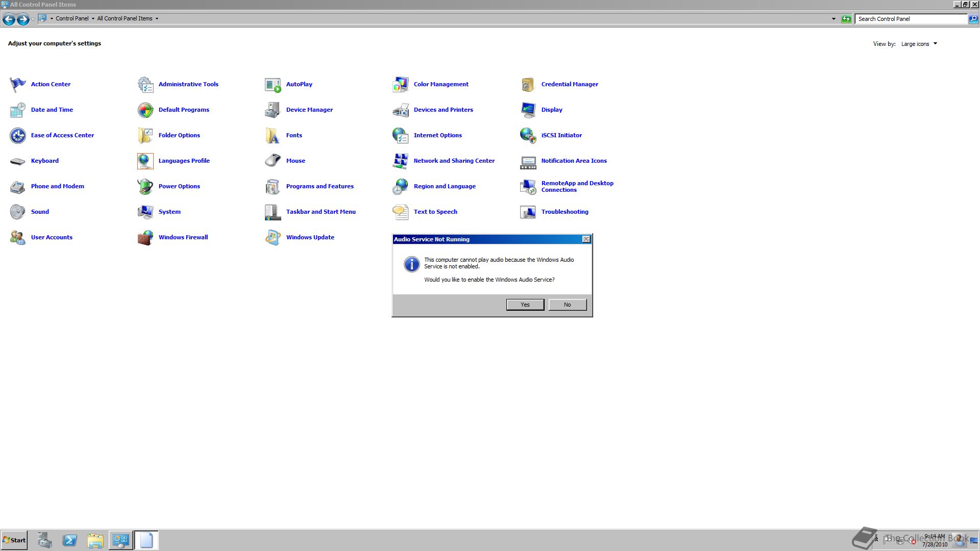Open the RemoteApp and Desktop Connections link
Viewport: 980px width, 551px height.
[x=577, y=186]
